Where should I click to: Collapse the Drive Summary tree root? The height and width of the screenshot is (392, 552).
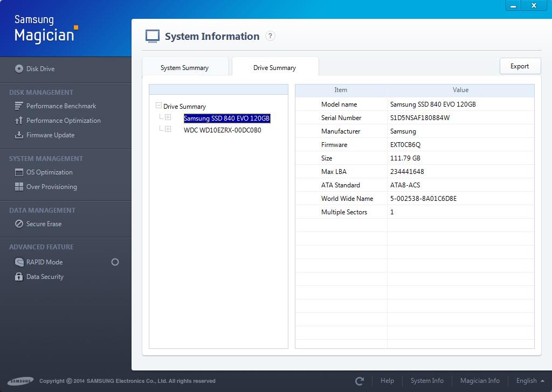[x=159, y=106]
